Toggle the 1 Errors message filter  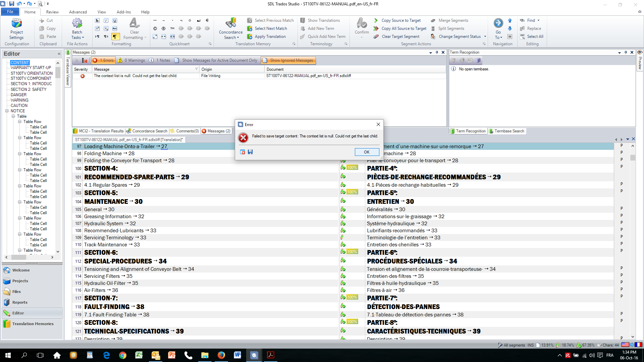click(103, 60)
